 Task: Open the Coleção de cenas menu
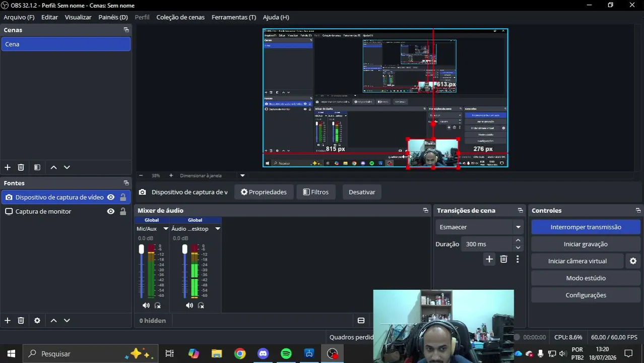tap(180, 17)
